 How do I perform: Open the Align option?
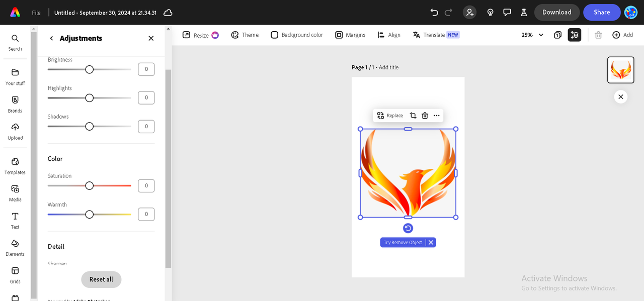[x=388, y=35]
